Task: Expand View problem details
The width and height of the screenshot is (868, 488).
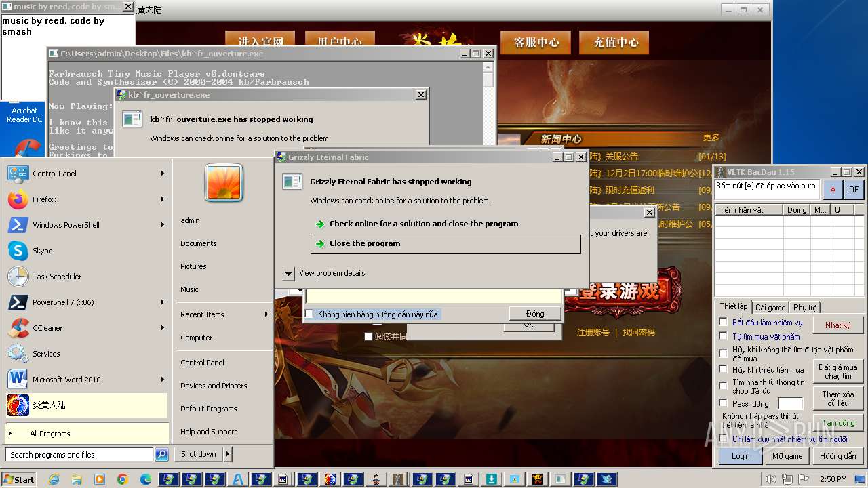Action: [x=288, y=273]
